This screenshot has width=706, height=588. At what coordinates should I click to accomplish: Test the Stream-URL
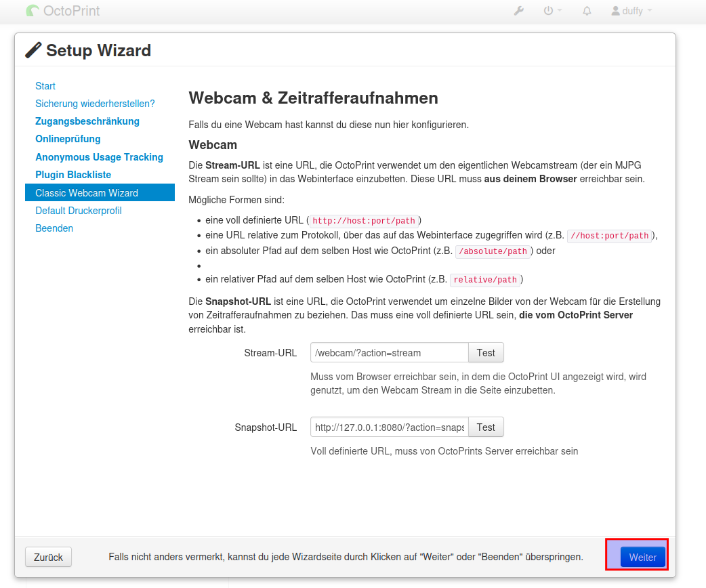pyautogui.click(x=486, y=353)
